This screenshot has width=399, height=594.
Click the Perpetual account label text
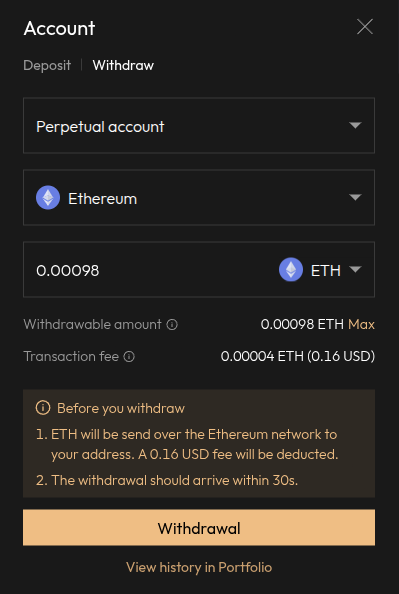pos(100,127)
